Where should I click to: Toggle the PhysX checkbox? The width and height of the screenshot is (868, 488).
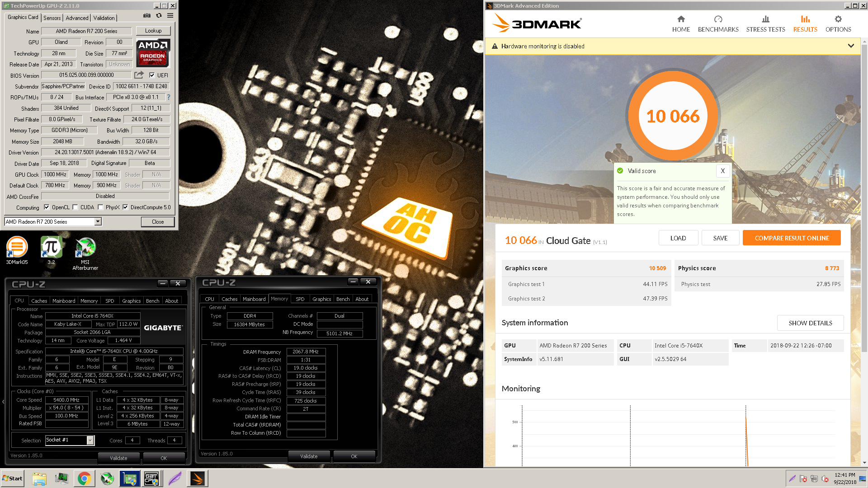pos(100,207)
